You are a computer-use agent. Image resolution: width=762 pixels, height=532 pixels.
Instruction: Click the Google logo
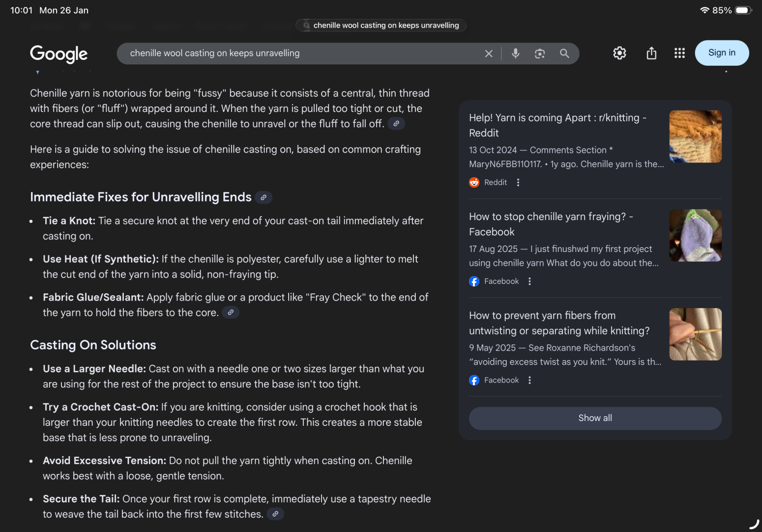(59, 53)
